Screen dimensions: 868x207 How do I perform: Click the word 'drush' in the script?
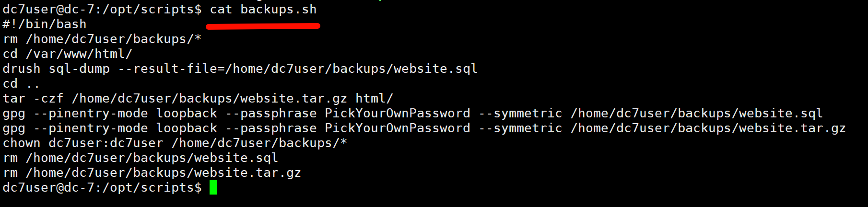22,69
